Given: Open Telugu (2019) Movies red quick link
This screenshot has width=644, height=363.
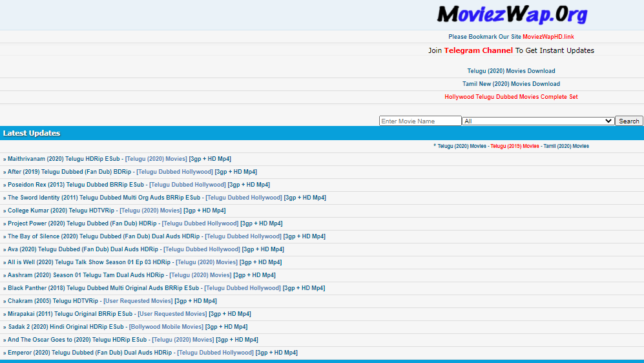Looking at the screenshot, I should pyautogui.click(x=515, y=146).
